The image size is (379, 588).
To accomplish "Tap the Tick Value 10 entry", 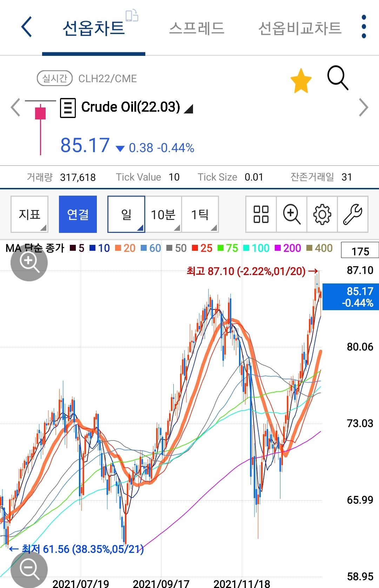I will pos(148,177).
